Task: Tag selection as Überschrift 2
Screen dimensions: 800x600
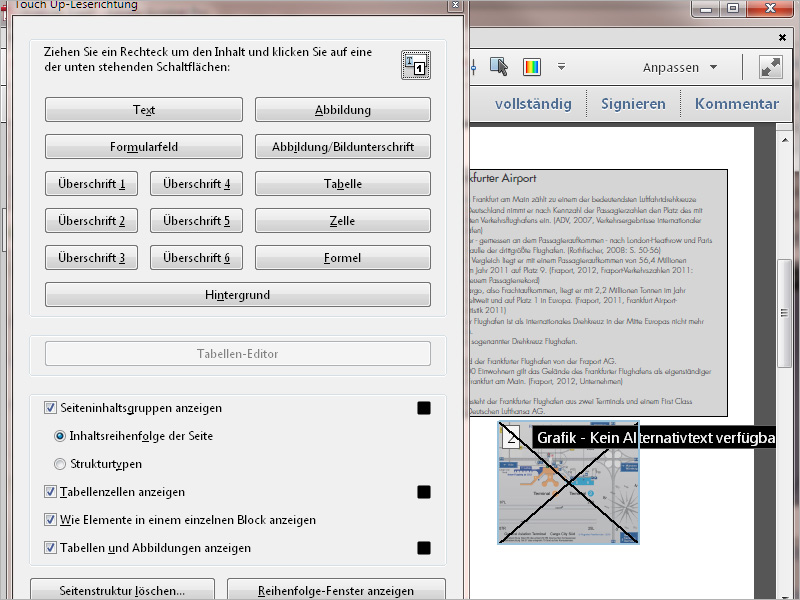Action: 91,220
